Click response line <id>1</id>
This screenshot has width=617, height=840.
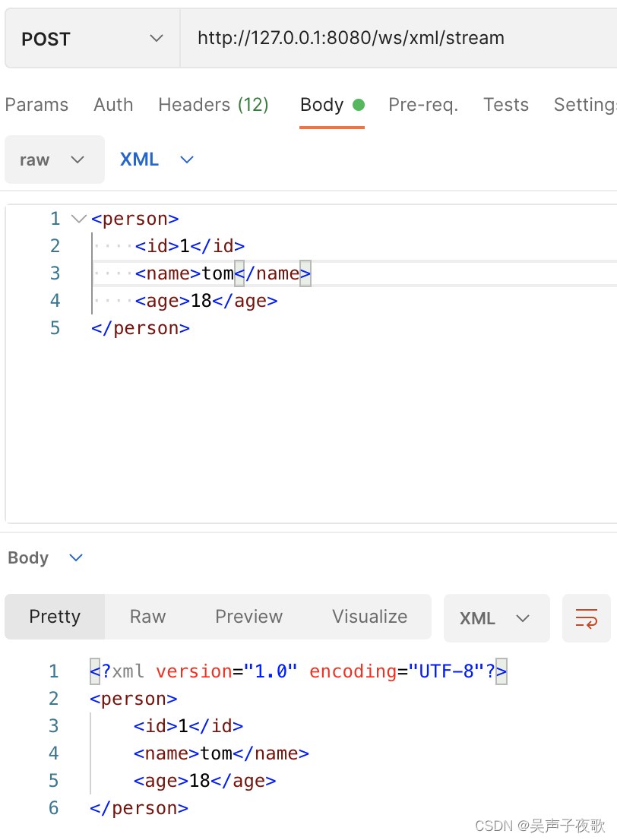(x=188, y=726)
